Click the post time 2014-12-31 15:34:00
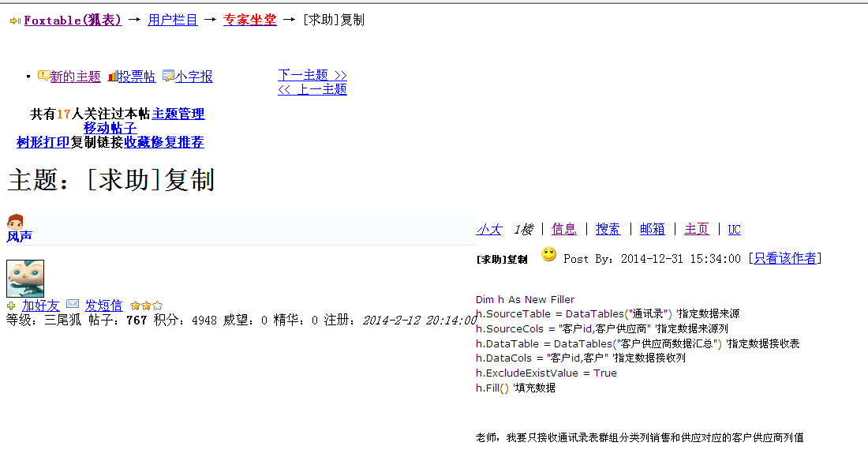This screenshot has width=868, height=450. (x=680, y=259)
